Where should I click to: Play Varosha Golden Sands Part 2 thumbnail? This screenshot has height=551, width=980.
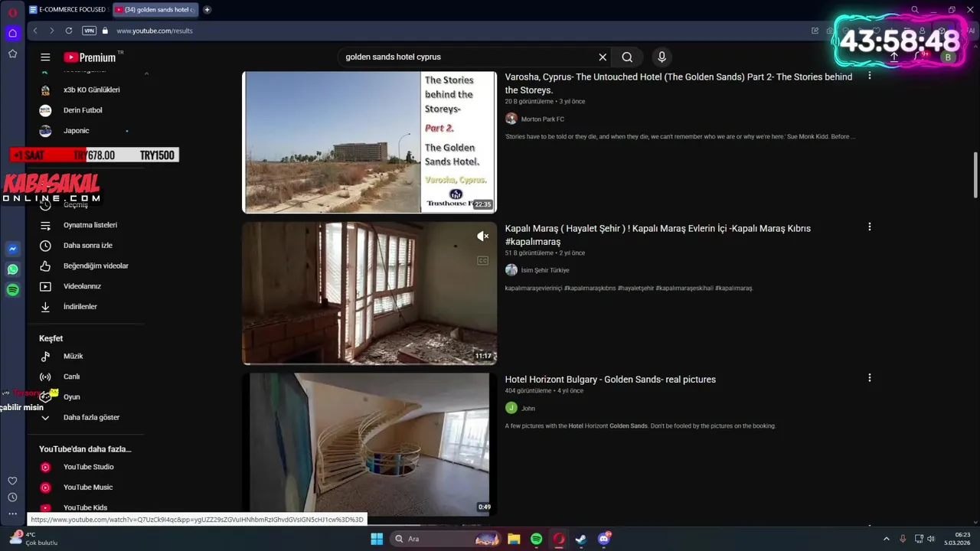pos(369,142)
